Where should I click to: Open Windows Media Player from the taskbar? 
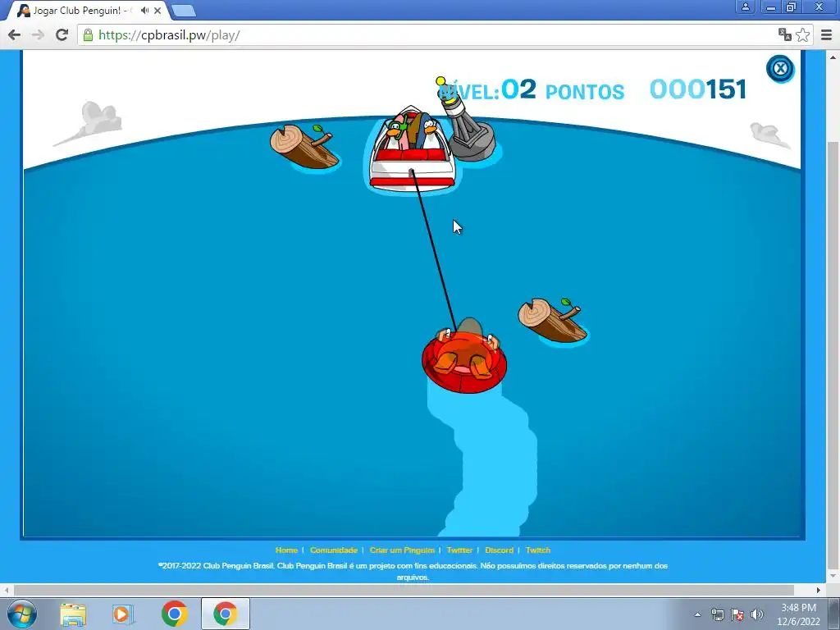[123, 614]
